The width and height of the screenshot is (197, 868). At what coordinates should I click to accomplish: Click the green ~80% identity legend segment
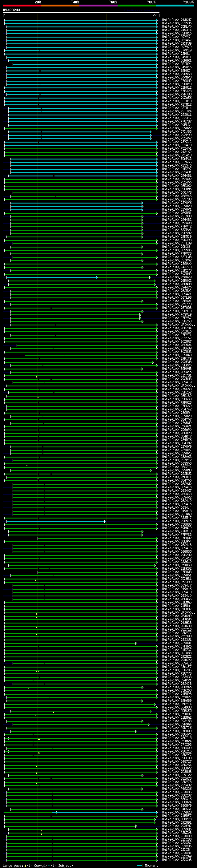pyautogui.click(x=137, y=6)
